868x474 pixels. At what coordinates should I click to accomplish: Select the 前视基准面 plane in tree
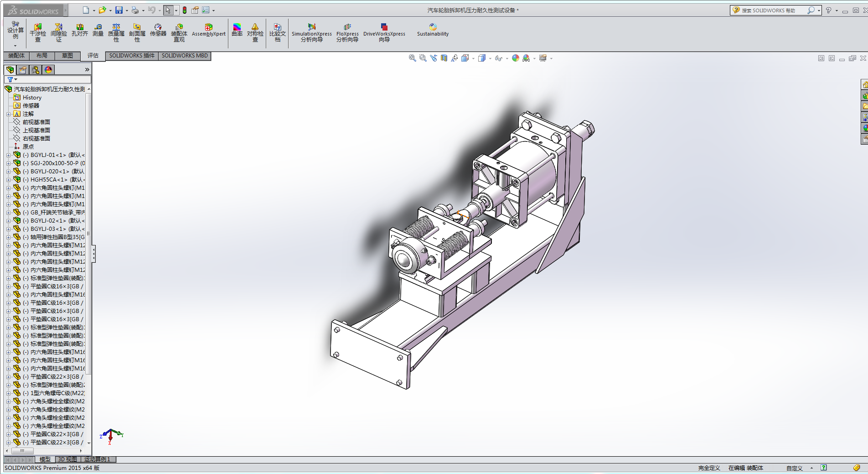(36, 122)
